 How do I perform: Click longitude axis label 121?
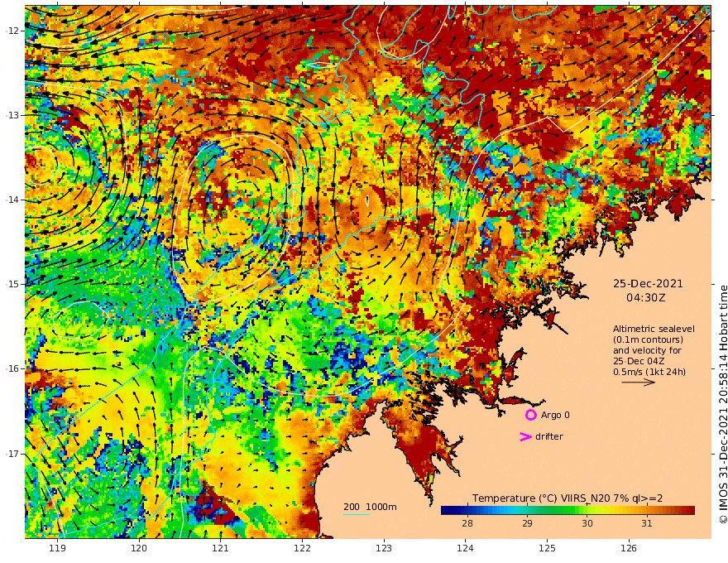click(x=220, y=548)
